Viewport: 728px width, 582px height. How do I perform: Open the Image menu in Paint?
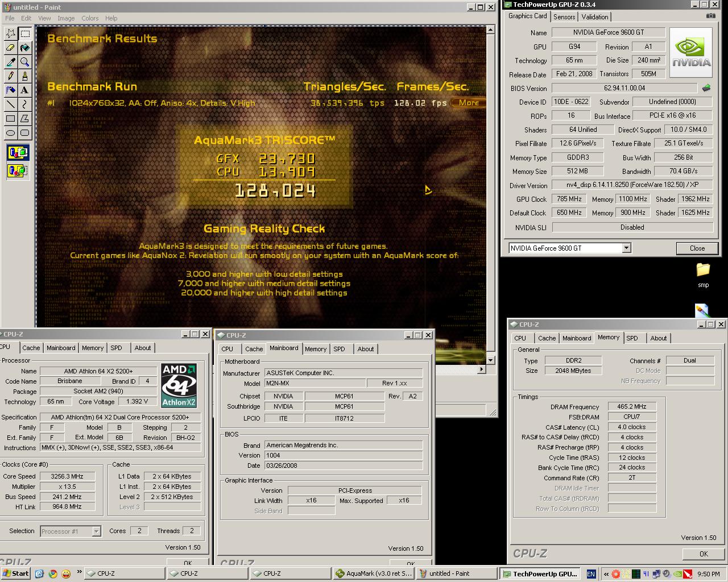pyautogui.click(x=66, y=18)
